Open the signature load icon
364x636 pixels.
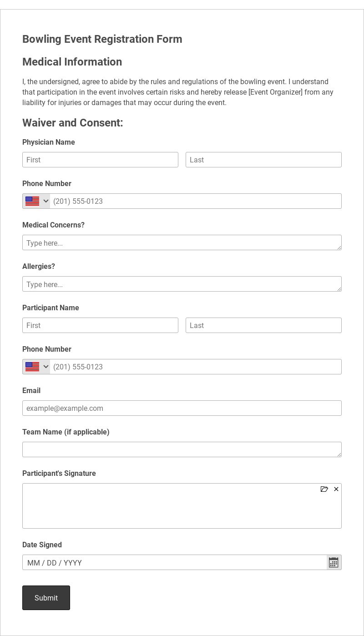point(324,489)
